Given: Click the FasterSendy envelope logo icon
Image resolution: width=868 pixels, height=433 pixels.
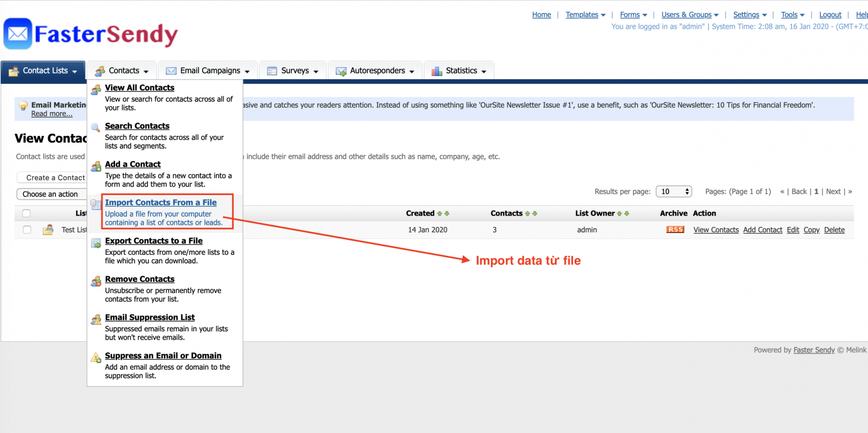Looking at the screenshot, I should point(18,34).
